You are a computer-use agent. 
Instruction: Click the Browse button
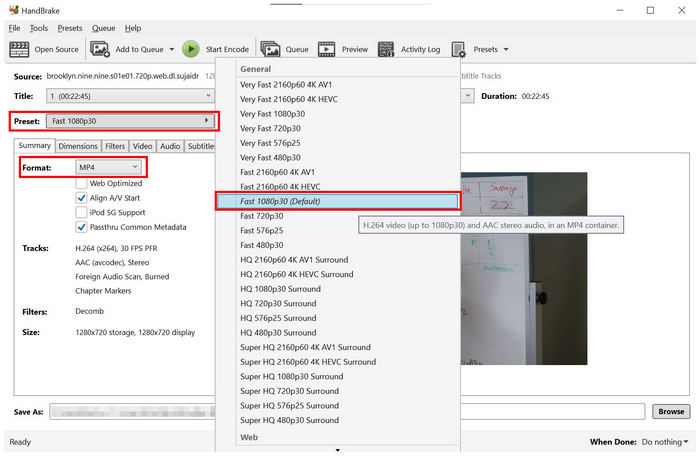(671, 411)
